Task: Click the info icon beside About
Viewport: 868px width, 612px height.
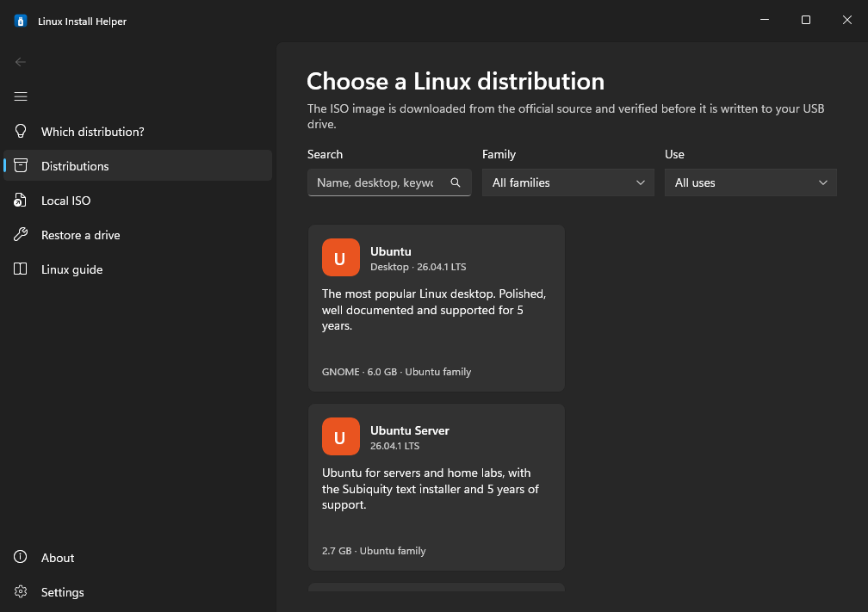Action: point(21,557)
